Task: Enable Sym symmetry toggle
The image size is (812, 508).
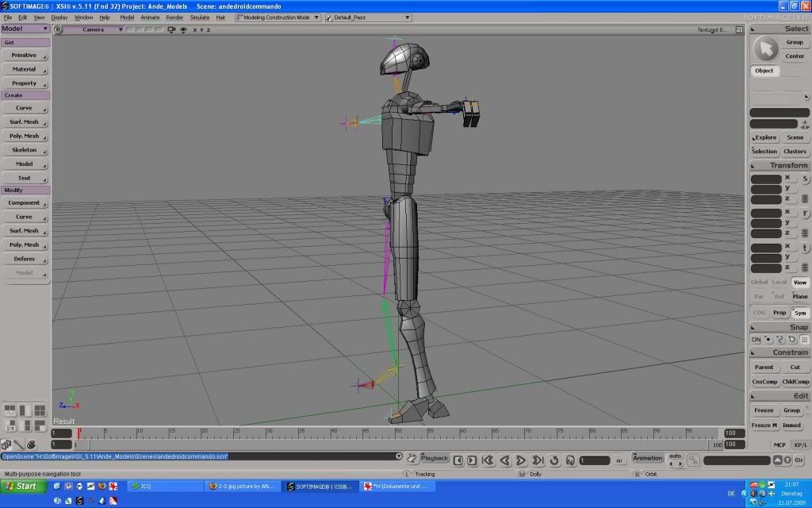Action: point(800,313)
